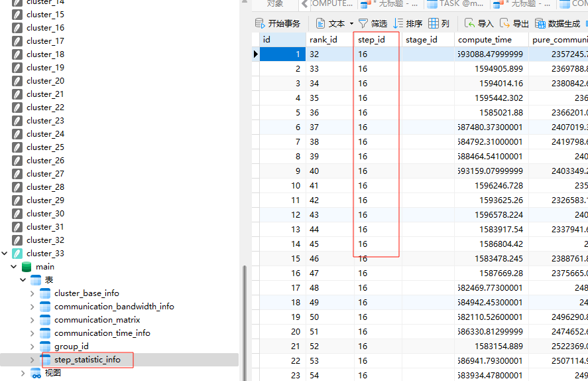Expand the step_statistic_info table node

[32, 360]
